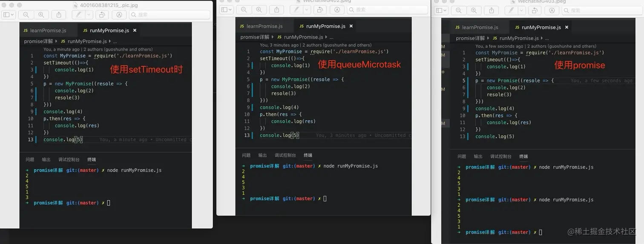Click red 使用promise annotation text
This screenshot has width=644, height=244.
(579, 65)
